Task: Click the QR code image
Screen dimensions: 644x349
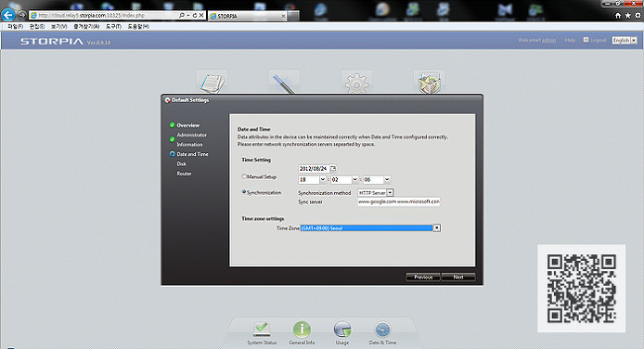Action: [581, 289]
